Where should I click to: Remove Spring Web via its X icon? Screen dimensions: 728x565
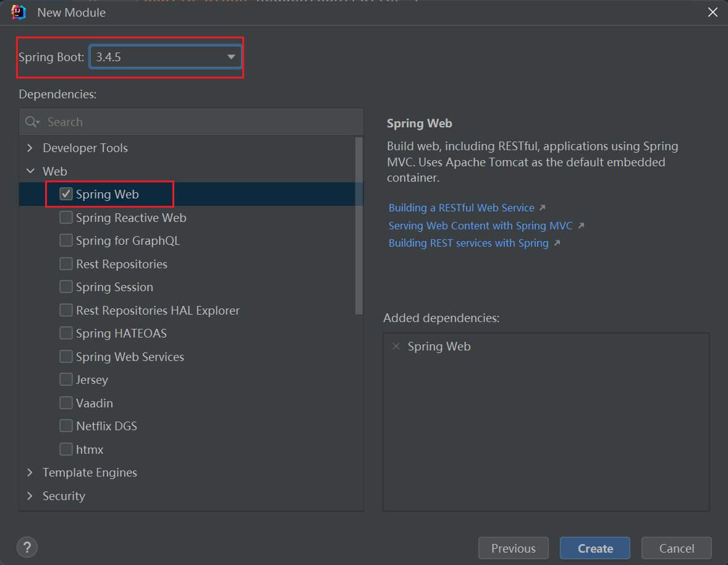(x=396, y=346)
